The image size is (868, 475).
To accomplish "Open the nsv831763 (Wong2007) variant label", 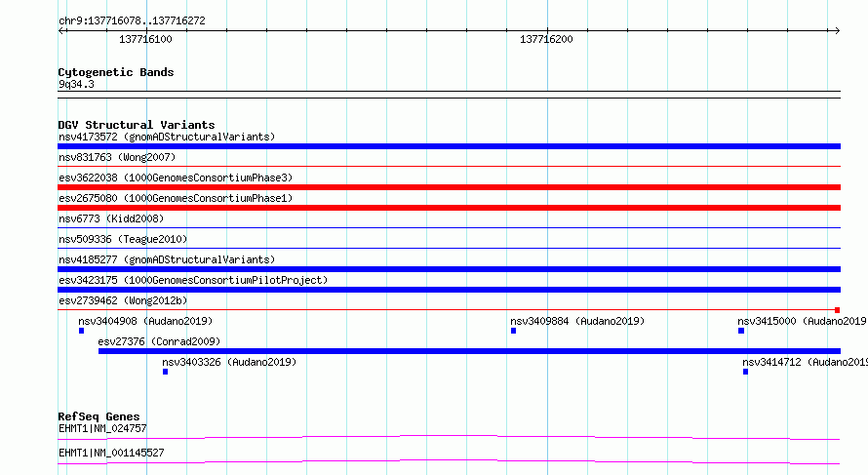I will 117,157.
